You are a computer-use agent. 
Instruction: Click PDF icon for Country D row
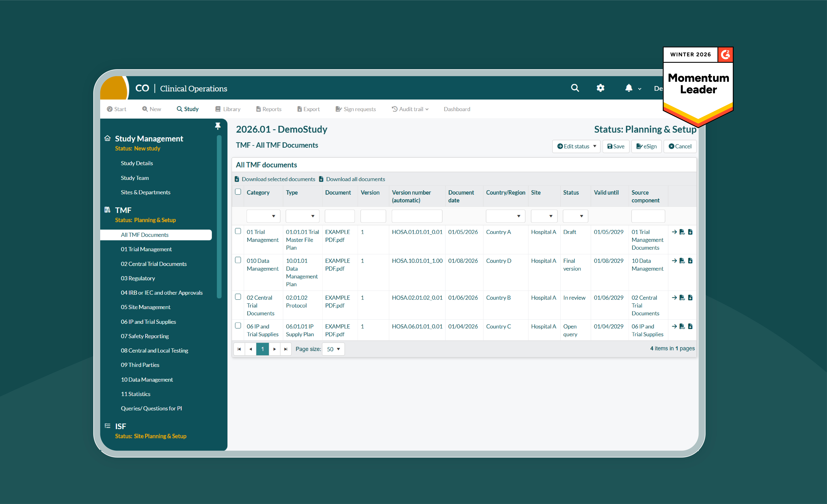click(x=682, y=261)
